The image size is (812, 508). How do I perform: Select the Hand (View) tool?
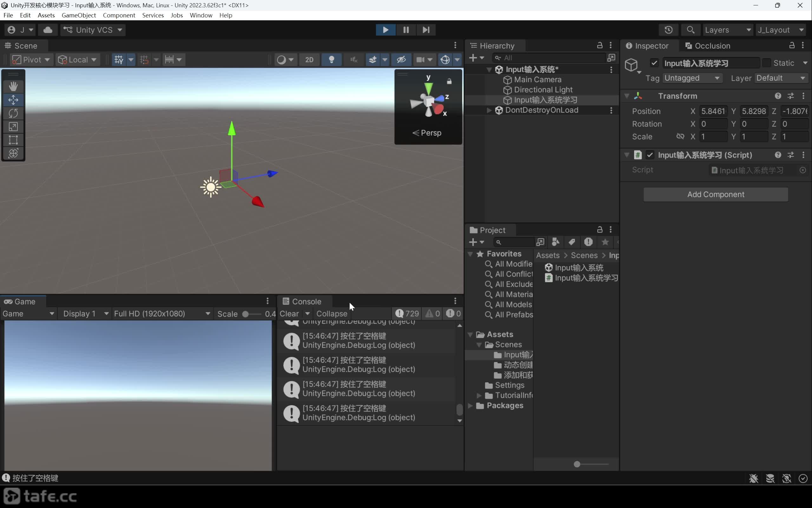click(x=13, y=86)
